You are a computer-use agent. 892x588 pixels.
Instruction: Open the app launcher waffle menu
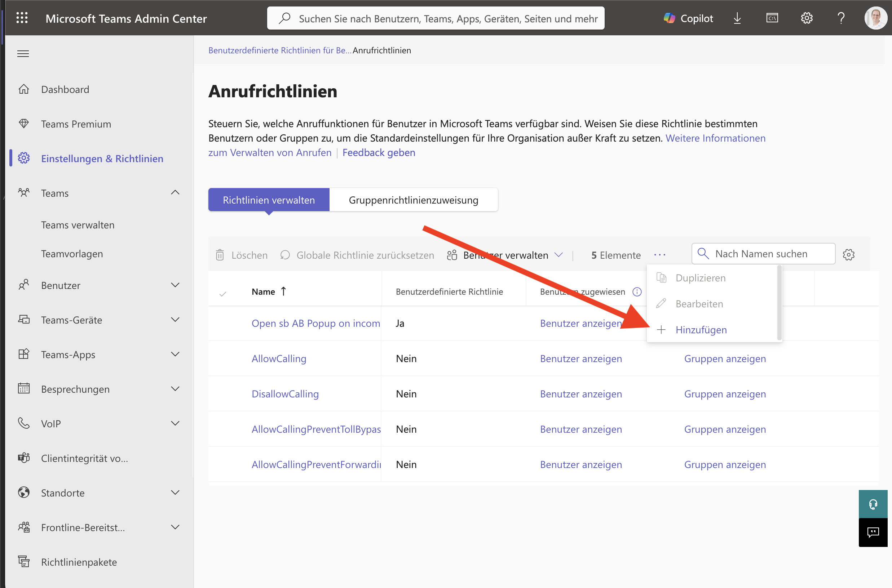click(x=22, y=18)
